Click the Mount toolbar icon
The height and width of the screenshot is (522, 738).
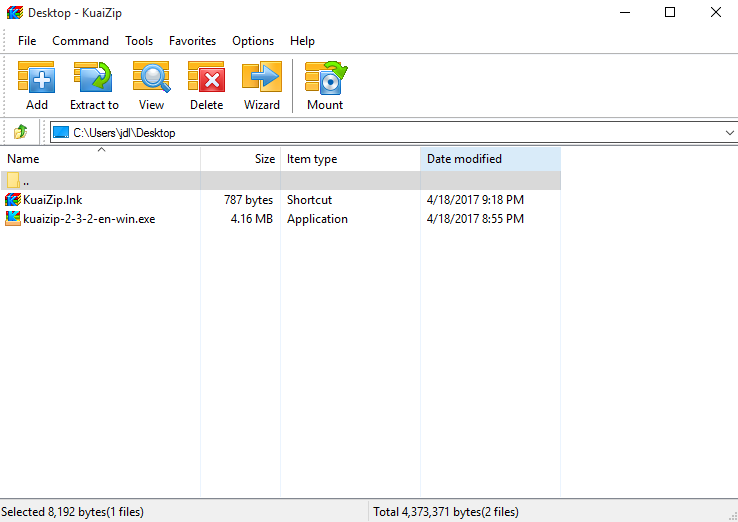[326, 77]
